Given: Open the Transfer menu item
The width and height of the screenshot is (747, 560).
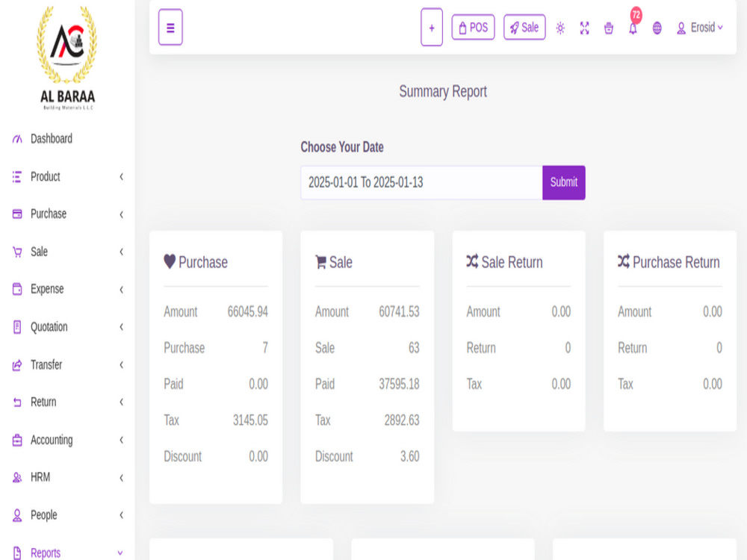Looking at the screenshot, I should coord(46,365).
